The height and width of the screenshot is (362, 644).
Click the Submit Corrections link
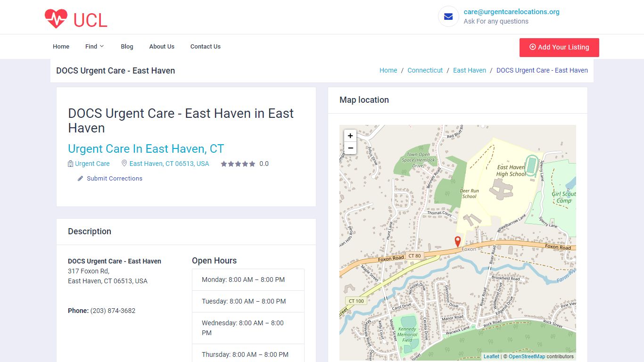115,179
